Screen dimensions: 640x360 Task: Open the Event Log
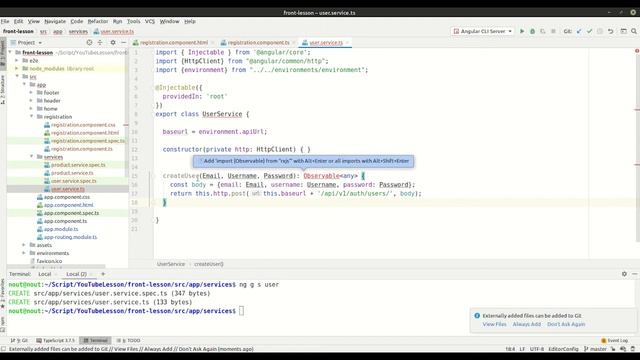coord(615,340)
